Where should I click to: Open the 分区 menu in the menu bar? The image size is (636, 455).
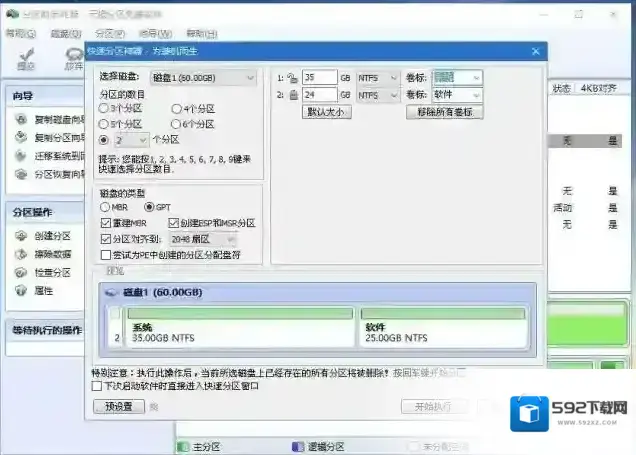click(x=103, y=33)
